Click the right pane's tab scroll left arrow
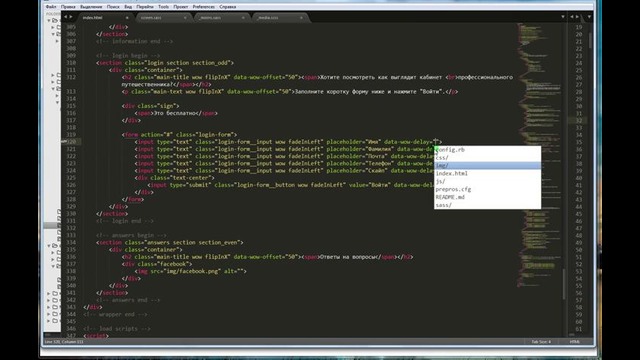Viewport: 640px width, 360px height. 571,17
